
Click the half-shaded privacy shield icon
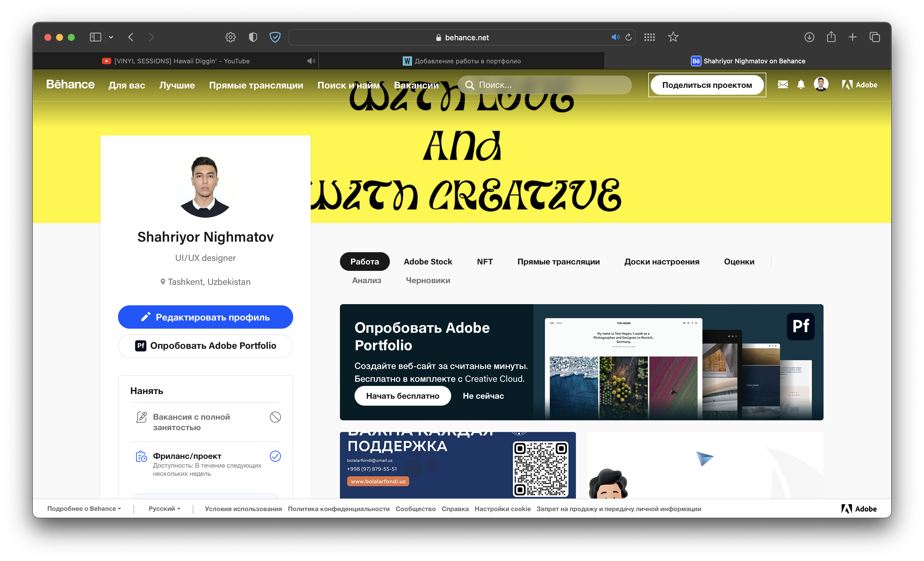pyautogui.click(x=253, y=37)
